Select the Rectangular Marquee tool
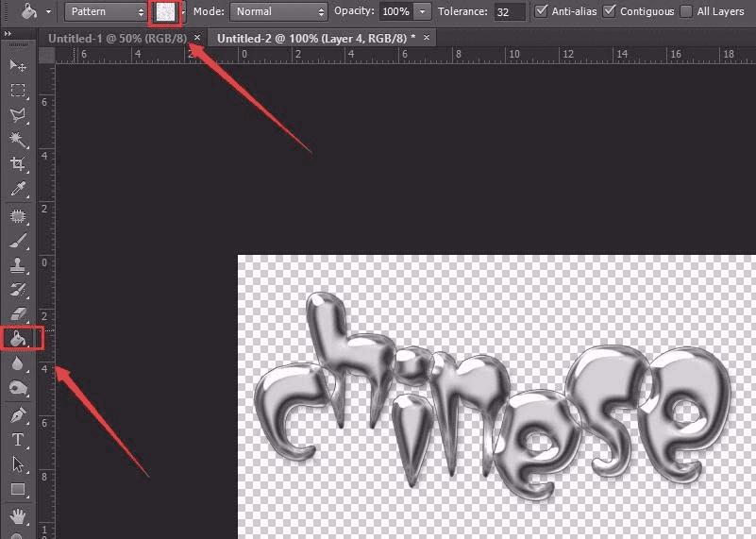756x539 pixels. [18, 91]
